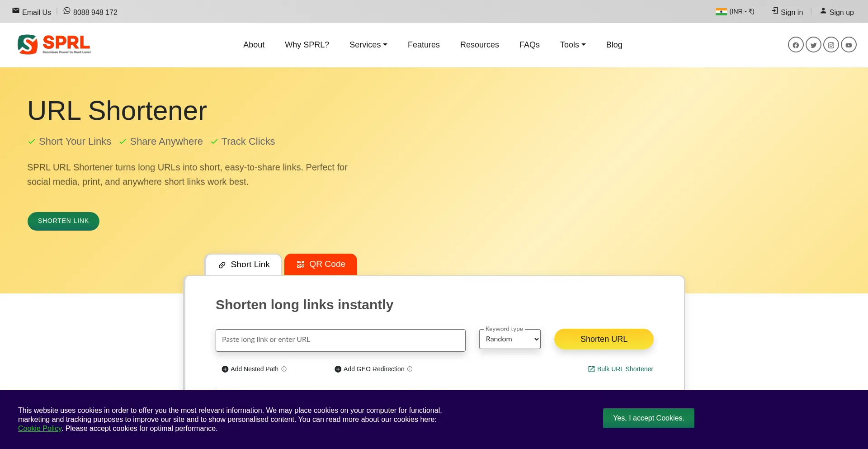Visit the FAQs page
Viewport: 868px width, 449px height.
pos(529,45)
